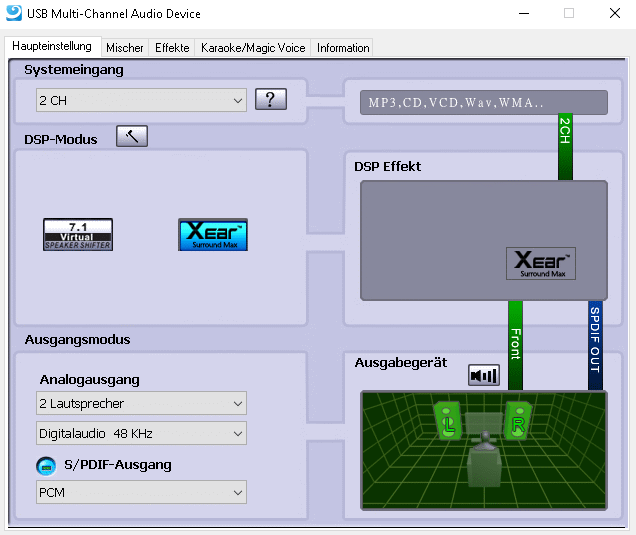Click the app icon in title bar
This screenshot has width=636, height=535.
14,13
